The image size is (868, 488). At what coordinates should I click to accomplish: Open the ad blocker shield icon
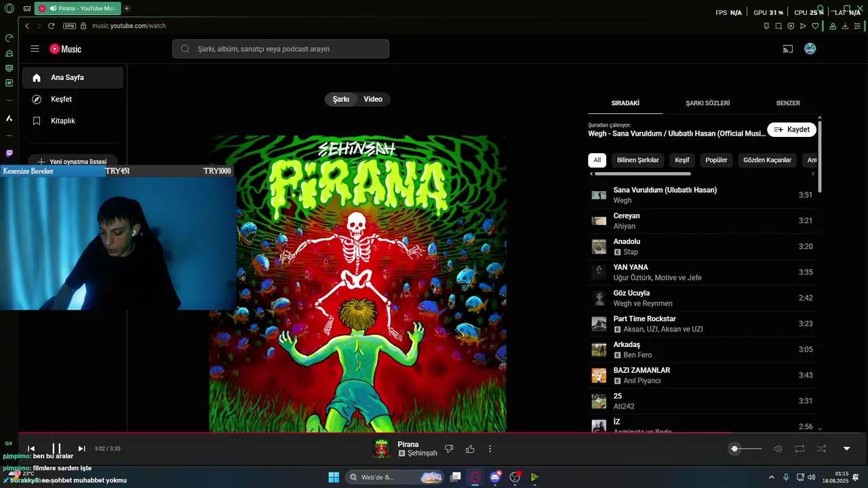point(791,26)
